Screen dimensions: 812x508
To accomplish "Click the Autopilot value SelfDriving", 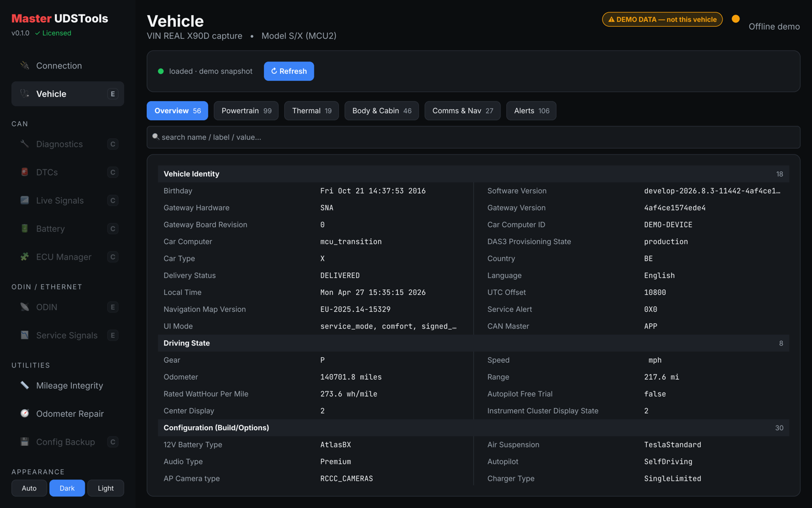I will pyautogui.click(x=668, y=462).
